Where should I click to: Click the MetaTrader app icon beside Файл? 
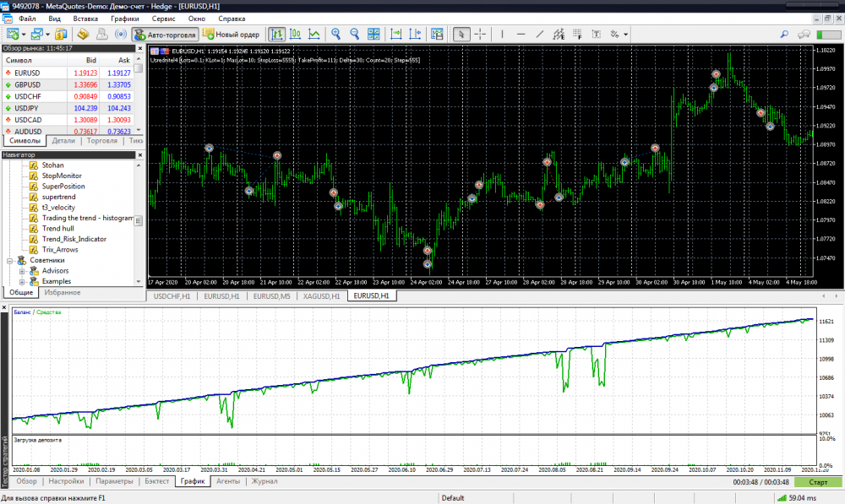[8, 19]
